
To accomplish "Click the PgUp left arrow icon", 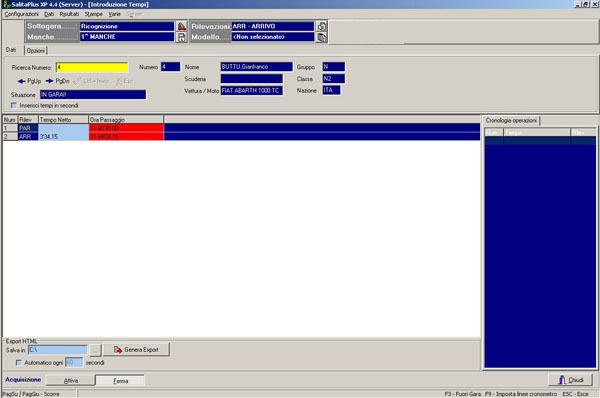I will coord(21,81).
